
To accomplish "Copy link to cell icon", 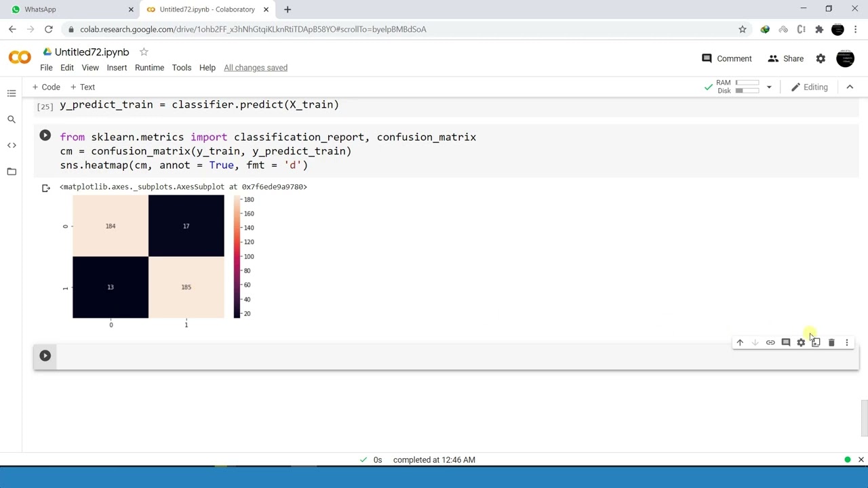I will click(770, 343).
